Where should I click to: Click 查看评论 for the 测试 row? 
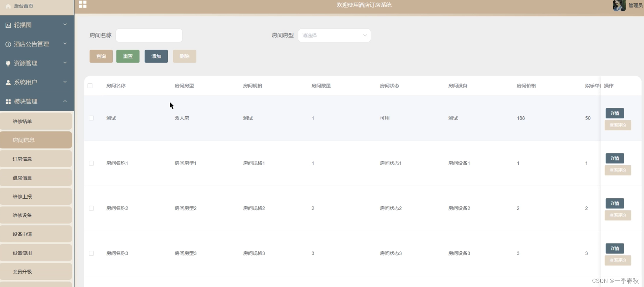click(x=618, y=125)
